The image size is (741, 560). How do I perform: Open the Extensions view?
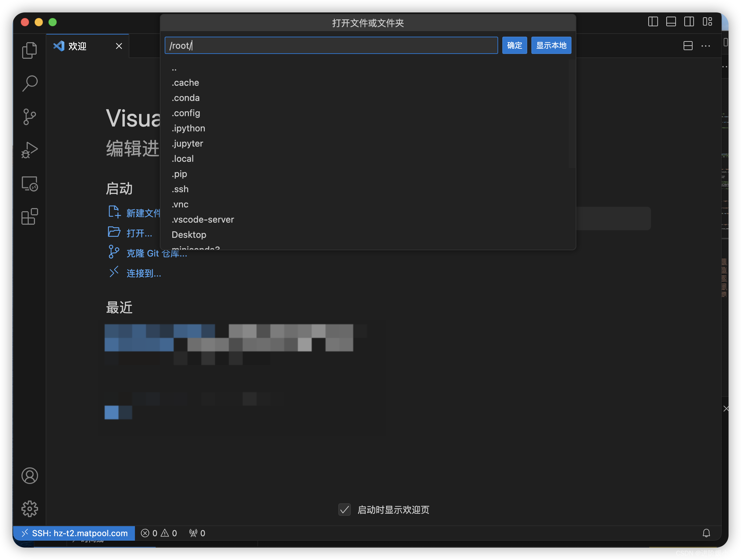pos(29,217)
